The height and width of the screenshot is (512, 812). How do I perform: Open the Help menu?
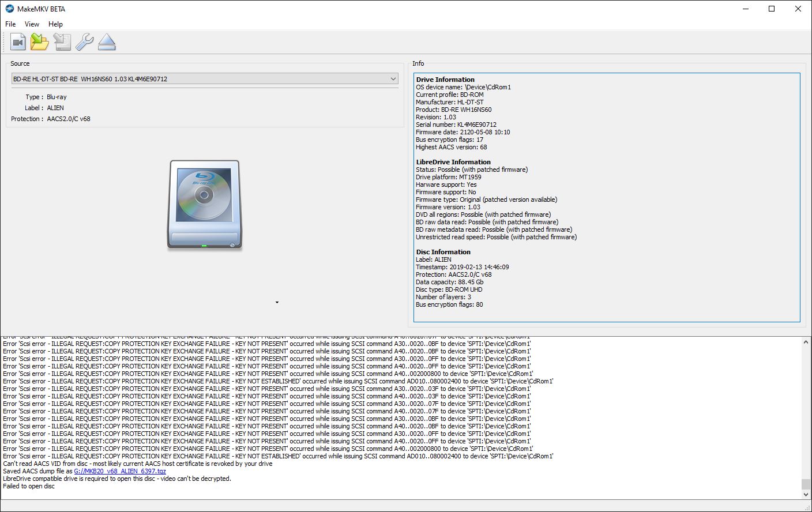(x=55, y=24)
